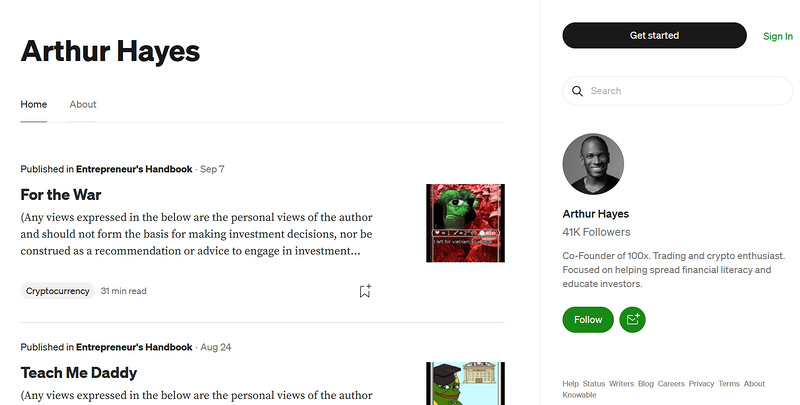Follow Arthur Hayes with the green button
The width and height of the screenshot is (800, 405).
(x=588, y=320)
